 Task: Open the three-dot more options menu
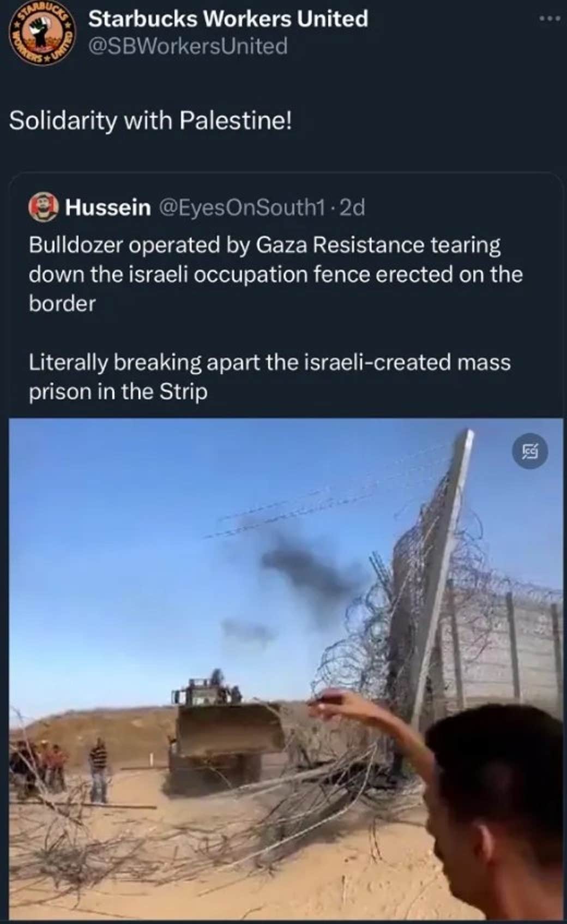(x=549, y=19)
